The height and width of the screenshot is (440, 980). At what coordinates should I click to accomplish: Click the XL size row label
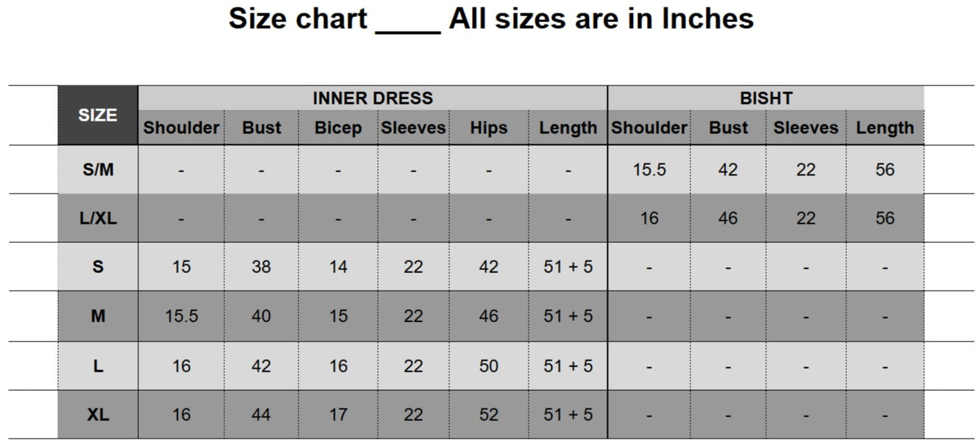(x=98, y=415)
